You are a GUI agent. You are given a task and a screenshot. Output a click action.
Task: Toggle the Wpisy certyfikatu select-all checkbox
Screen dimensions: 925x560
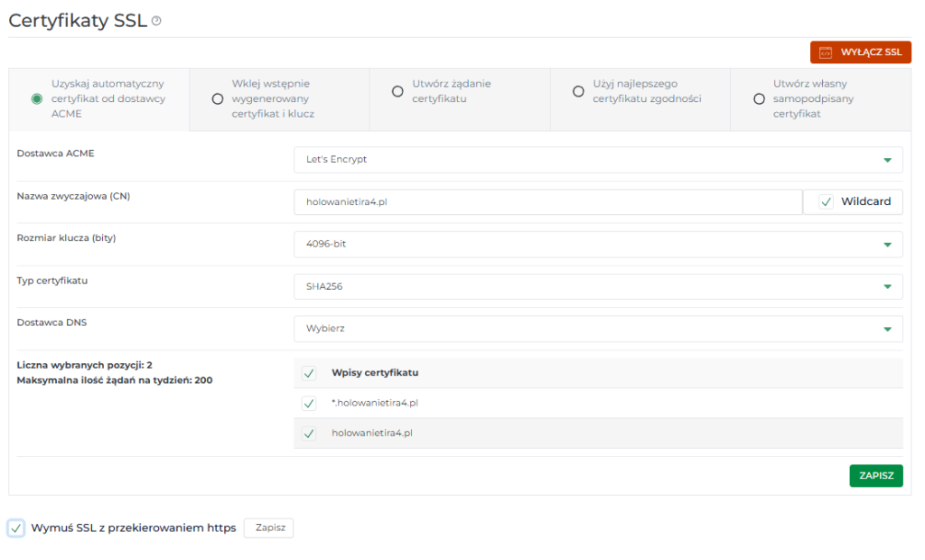[307, 372]
